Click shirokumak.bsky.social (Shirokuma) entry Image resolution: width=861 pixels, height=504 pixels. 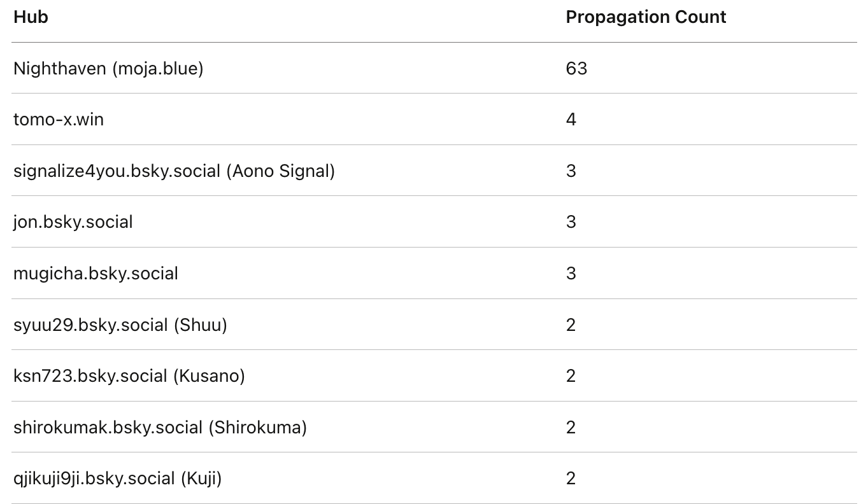click(x=160, y=427)
